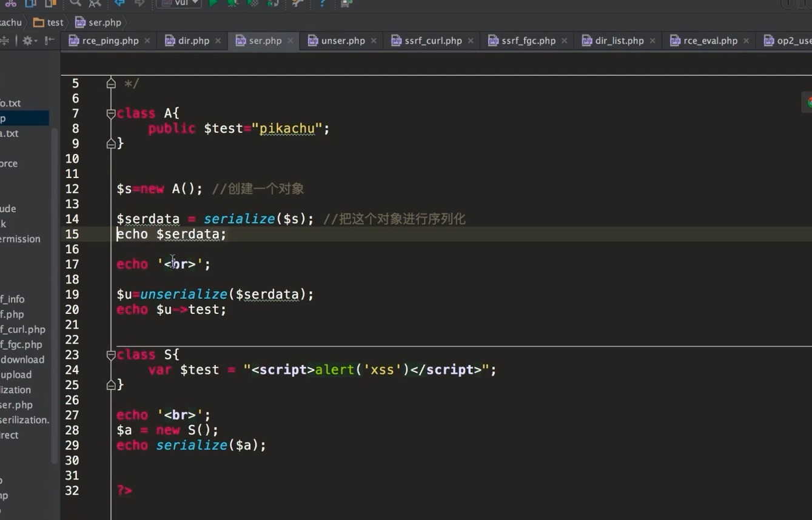This screenshot has width=812, height=520.
Task: Click the gray Forward navigation arrow
Action: click(139, 3)
